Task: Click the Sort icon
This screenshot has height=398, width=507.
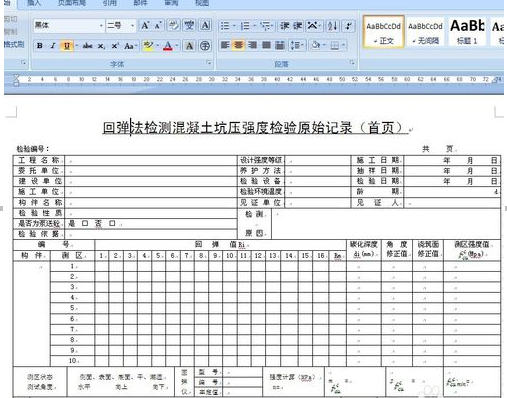Action: point(333,26)
